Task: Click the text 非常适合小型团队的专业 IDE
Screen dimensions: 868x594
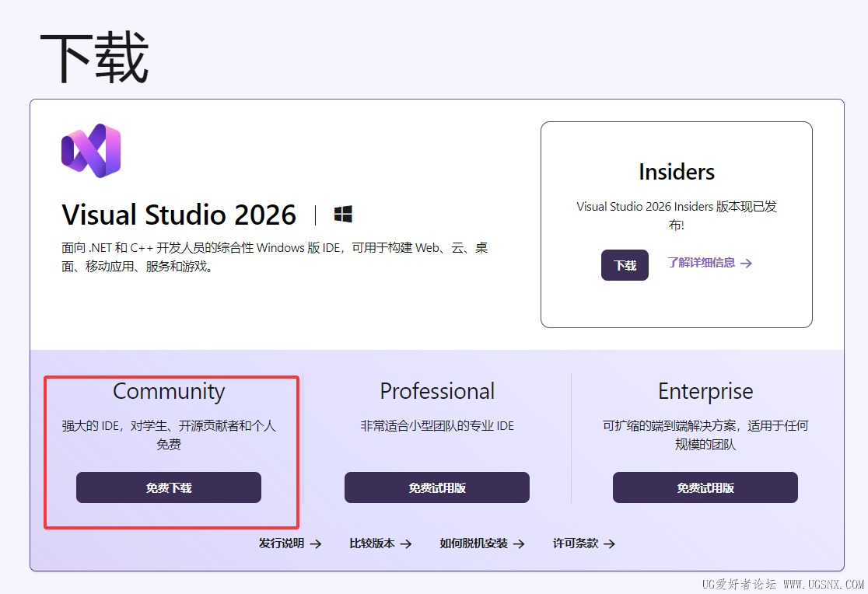Action: click(x=437, y=426)
